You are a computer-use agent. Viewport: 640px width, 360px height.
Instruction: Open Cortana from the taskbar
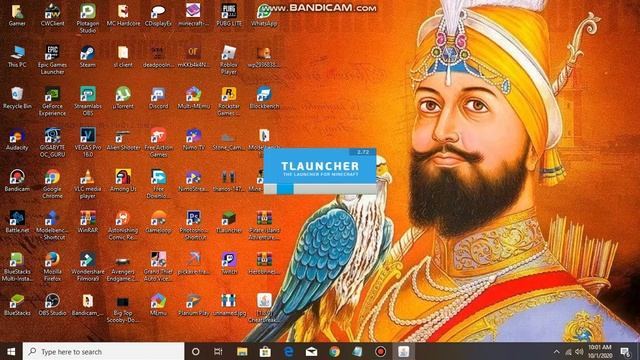point(196,351)
